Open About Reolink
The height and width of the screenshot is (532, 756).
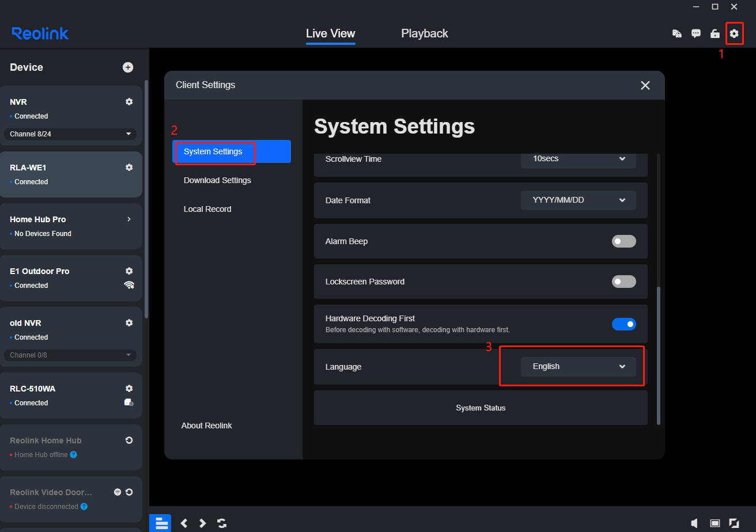(x=207, y=425)
